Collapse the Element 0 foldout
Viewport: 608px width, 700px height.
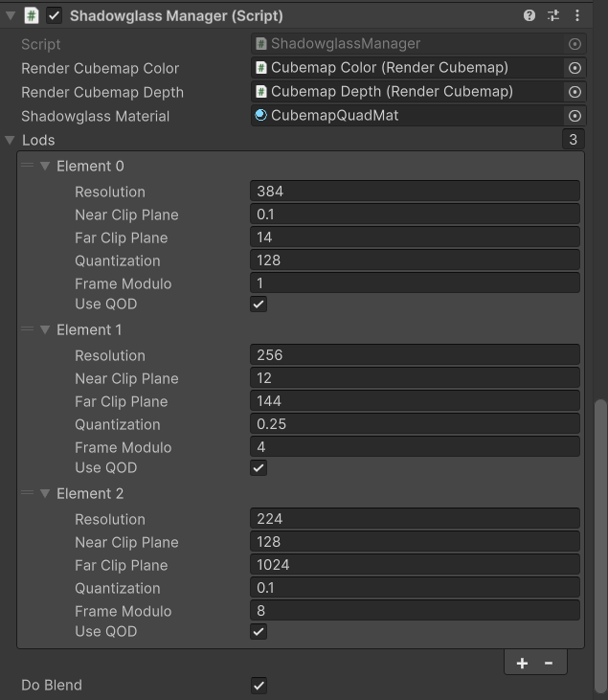(44, 166)
